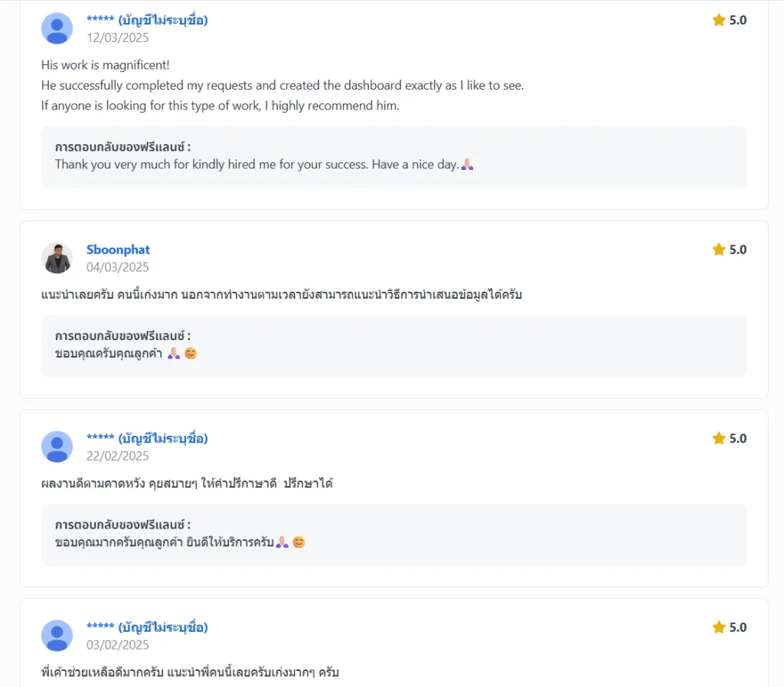This screenshot has width=784, height=687.
Task: Open Sboonphat's profile photo
Action: 57,258
